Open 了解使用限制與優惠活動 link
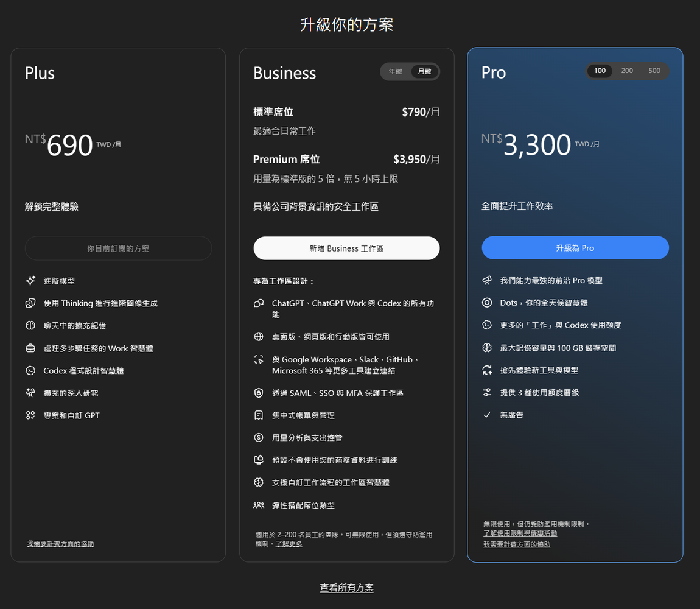Image resolution: width=700 pixels, height=609 pixels. coord(520,533)
